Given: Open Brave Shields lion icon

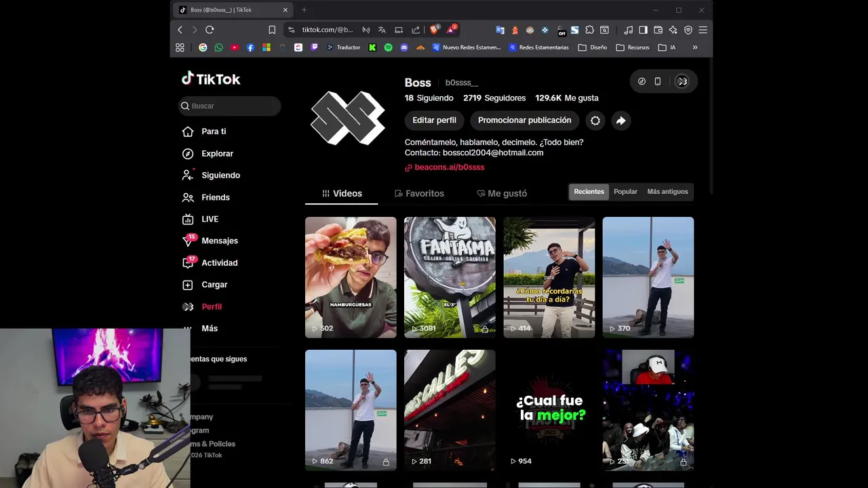Looking at the screenshot, I should point(434,30).
